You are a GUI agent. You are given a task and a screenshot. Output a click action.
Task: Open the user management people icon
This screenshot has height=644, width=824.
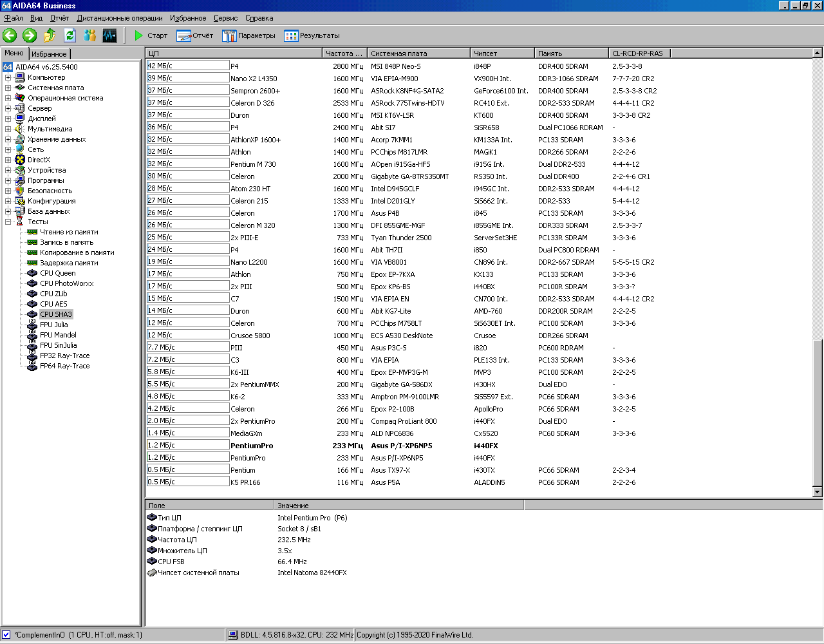(89, 35)
